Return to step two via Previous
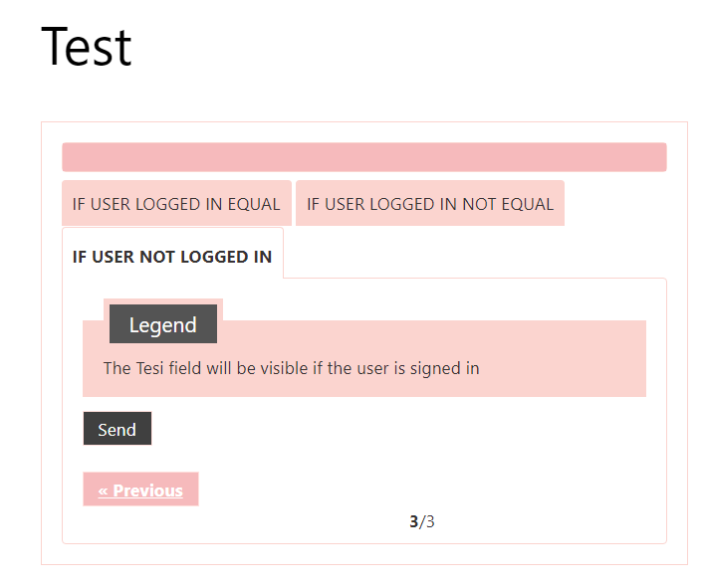The image size is (705, 588). [x=140, y=490]
